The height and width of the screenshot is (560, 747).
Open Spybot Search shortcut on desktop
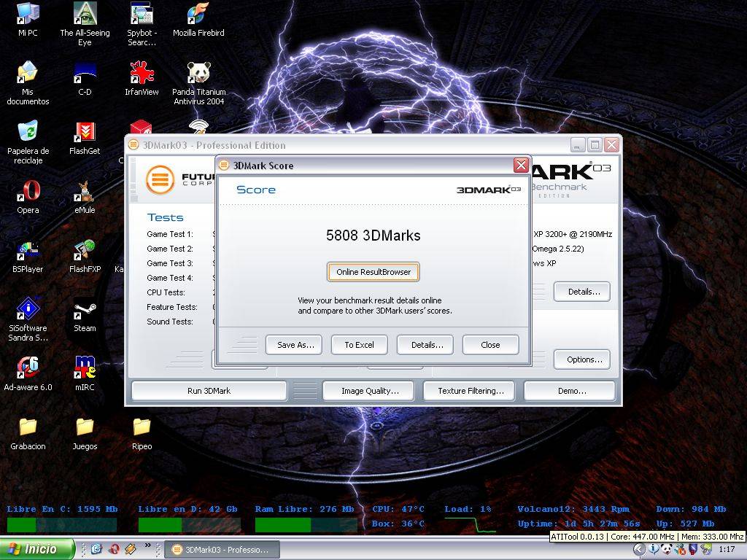pos(142,24)
